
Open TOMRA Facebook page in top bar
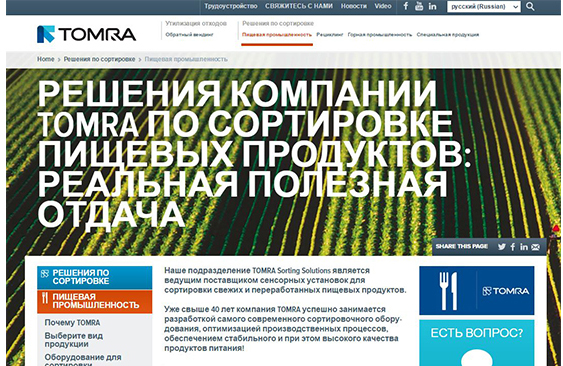pyautogui.click(x=406, y=6)
